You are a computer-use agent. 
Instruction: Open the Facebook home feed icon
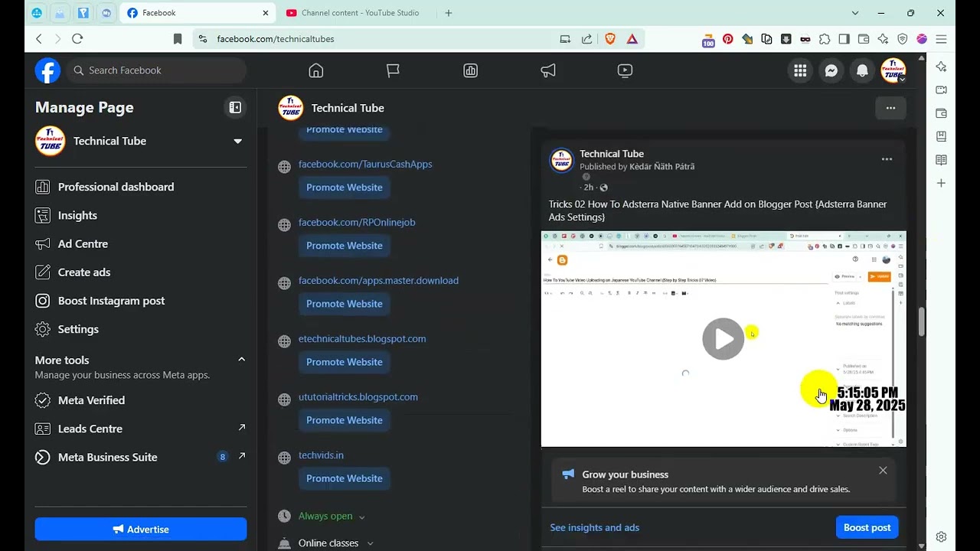pos(315,70)
